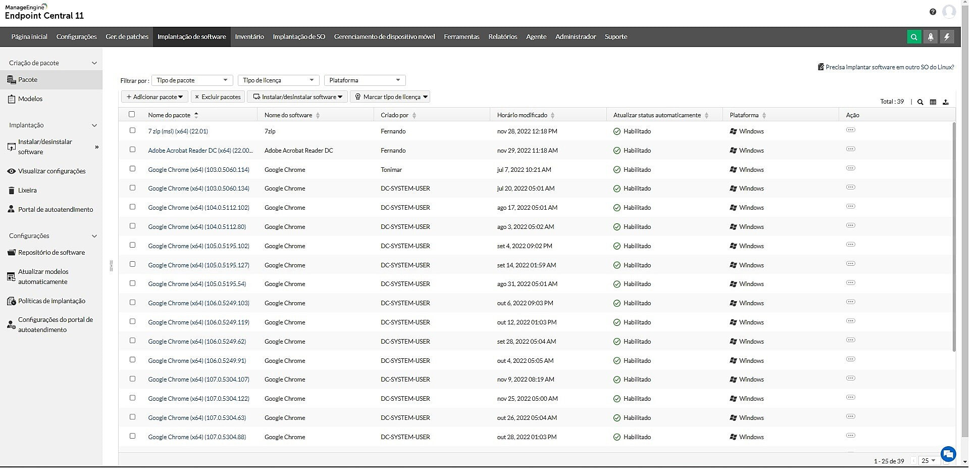Click the table search magnifier icon
The height and width of the screenshot is (475, 980).
pyautogui.click(x=920, y=102)
